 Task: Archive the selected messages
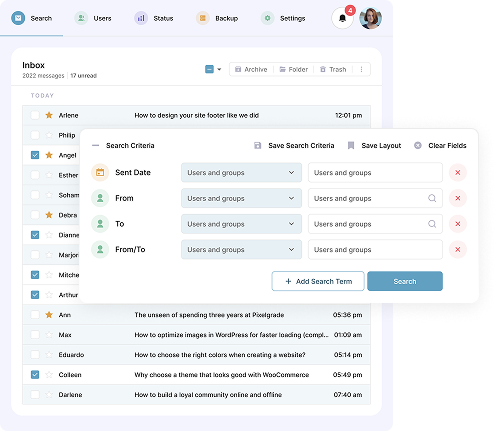click(x=251, y=69)
